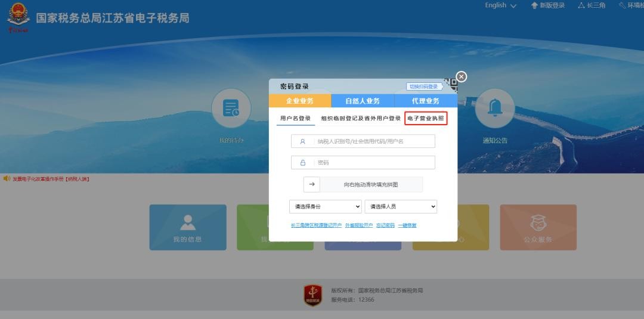The image size is (644, 319).
Task: Switch to 自然人业务 tab
Action: click(363, 101)
